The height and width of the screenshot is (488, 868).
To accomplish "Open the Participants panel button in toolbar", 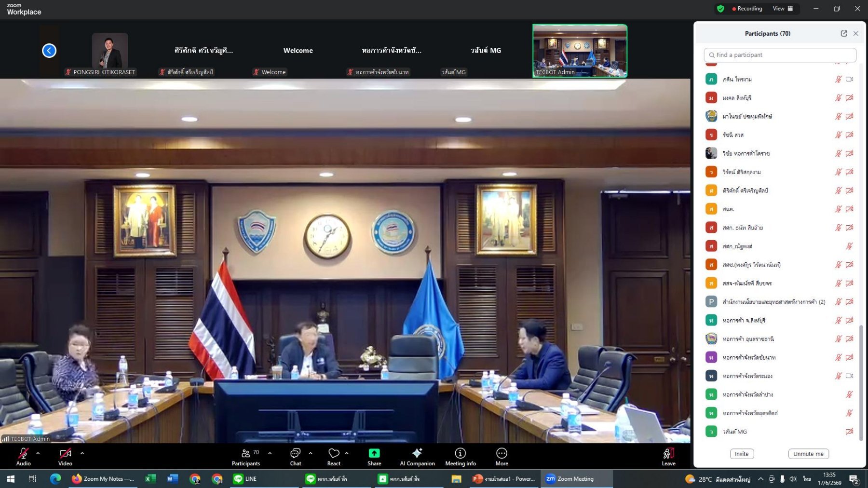I will click(x=246, y=457).
